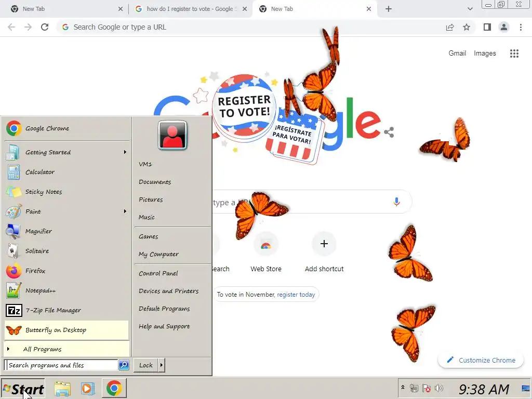The height and width of the screenshot is (399, 532).
Task: Open Chrome profile avatar menu
Action: click(x=504, y=27)
